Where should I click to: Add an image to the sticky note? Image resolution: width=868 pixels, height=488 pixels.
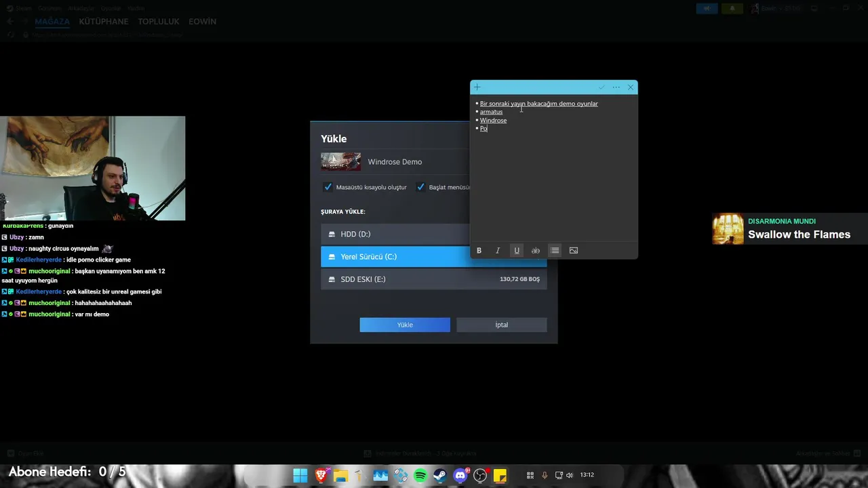[574, 251]
